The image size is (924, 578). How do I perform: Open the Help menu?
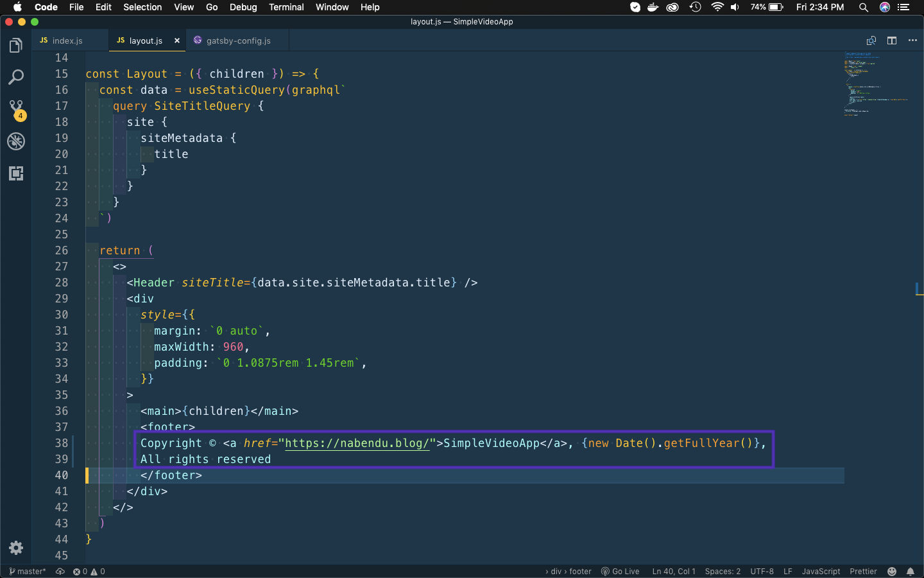(370, 7)
